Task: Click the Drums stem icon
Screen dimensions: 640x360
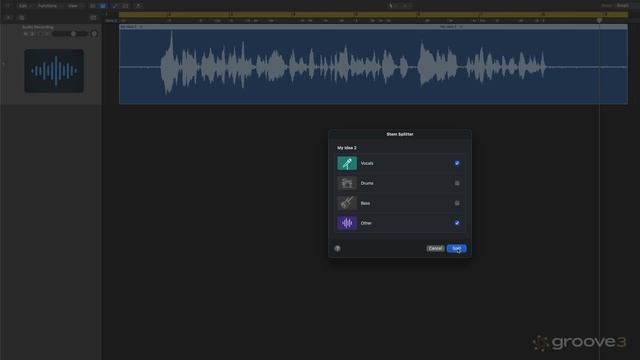Action: click(x=347, y=183)
